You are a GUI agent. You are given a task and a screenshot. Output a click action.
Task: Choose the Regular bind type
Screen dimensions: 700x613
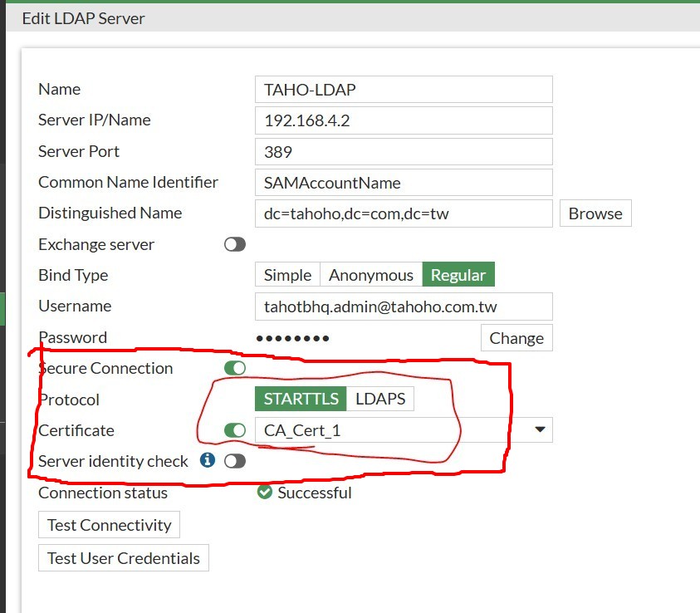click(x=458, y=275)
